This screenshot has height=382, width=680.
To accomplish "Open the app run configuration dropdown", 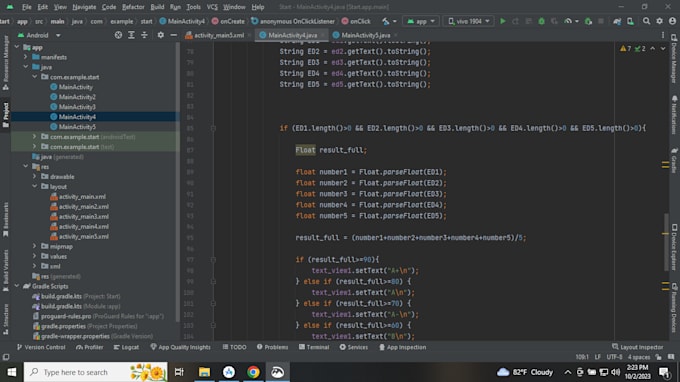I will pos(420,21).
